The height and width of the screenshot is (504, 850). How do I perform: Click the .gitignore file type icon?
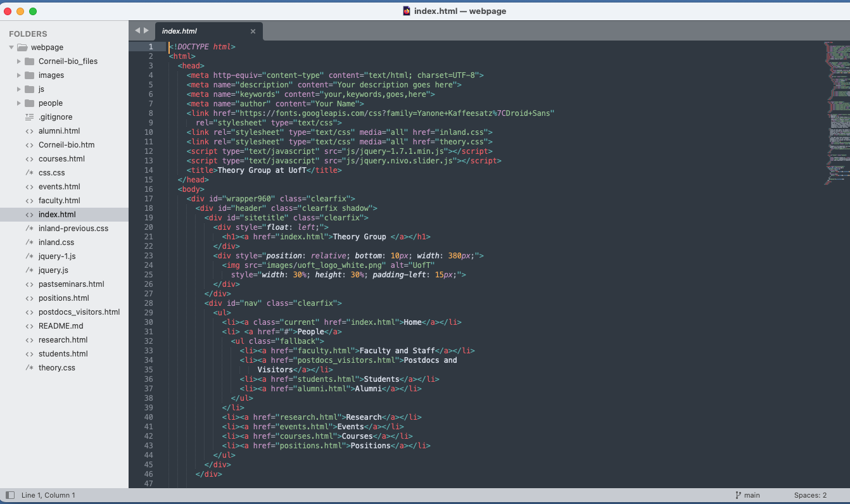29,117
